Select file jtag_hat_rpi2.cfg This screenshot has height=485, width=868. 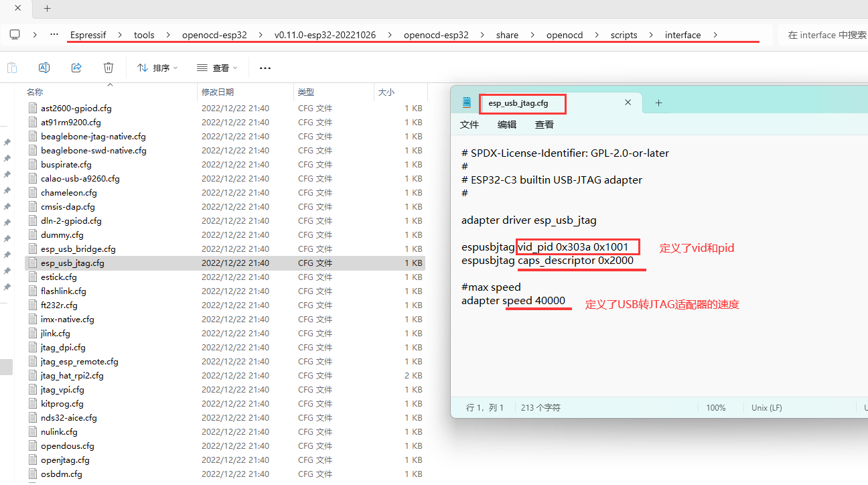point(72,375)
